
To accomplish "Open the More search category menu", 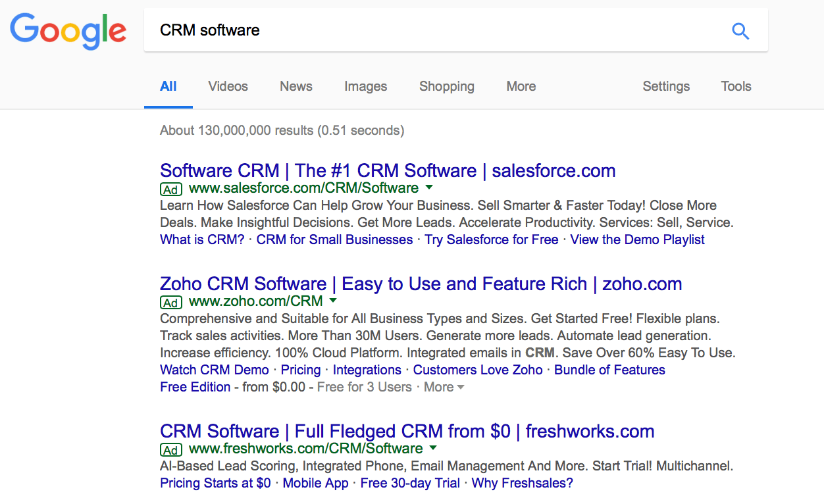I will [521, 86].
